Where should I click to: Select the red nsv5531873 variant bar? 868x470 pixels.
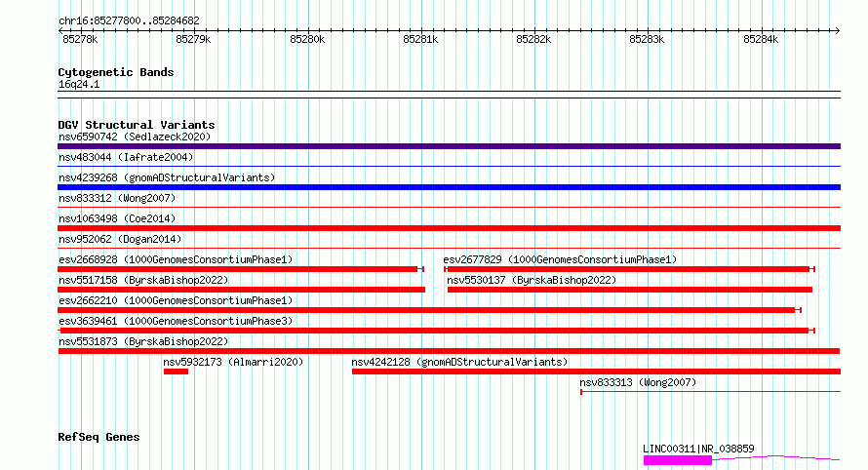449,351
